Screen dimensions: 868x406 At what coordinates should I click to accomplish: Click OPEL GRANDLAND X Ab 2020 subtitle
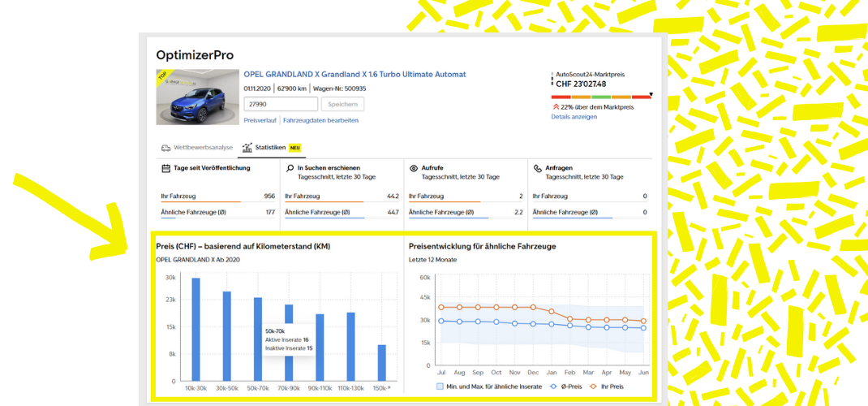click(x=198, y=259)
